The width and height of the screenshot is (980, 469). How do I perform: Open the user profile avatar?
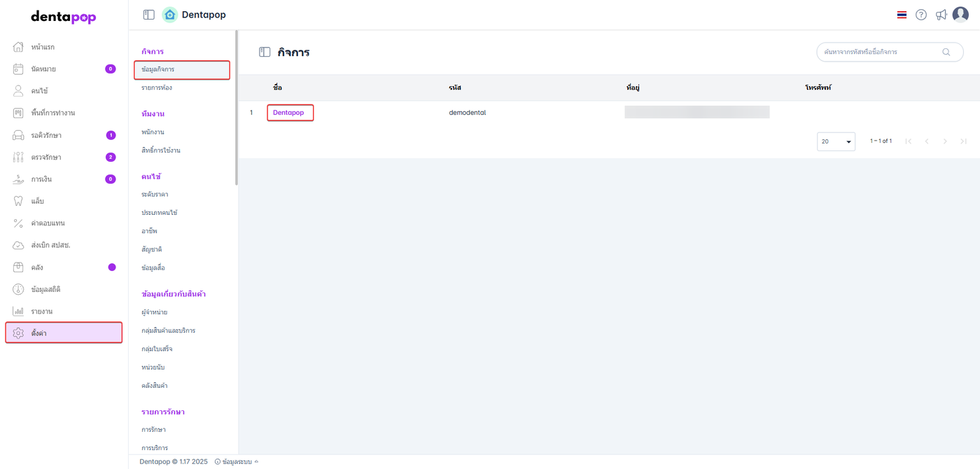point(960,15)
